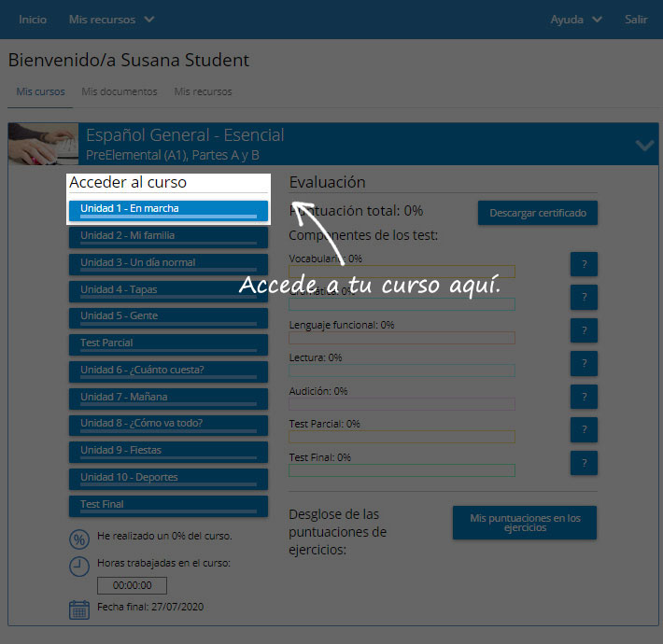
Task: Switch to the Mis documentos tab
Action: click(x=120, y=92)
